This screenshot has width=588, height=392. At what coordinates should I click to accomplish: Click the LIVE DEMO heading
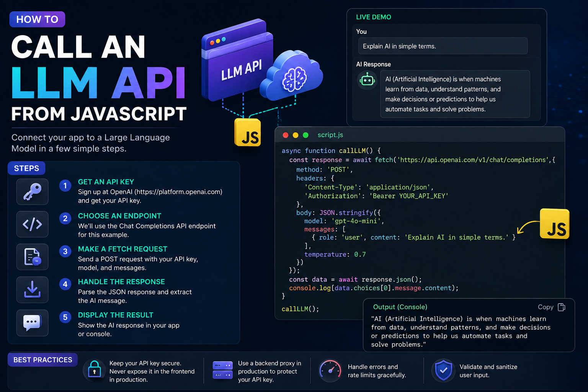pos(374,17)
